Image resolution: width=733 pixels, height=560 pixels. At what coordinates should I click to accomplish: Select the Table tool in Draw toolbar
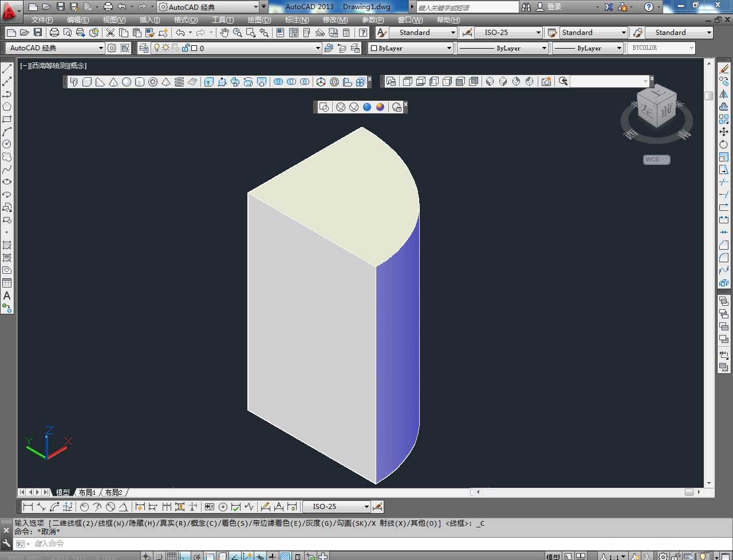coord(7,283)
